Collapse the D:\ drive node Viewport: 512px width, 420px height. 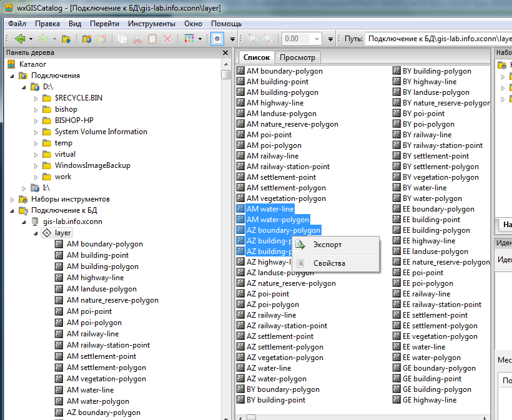pyautogui.click(x=24, y=87)
